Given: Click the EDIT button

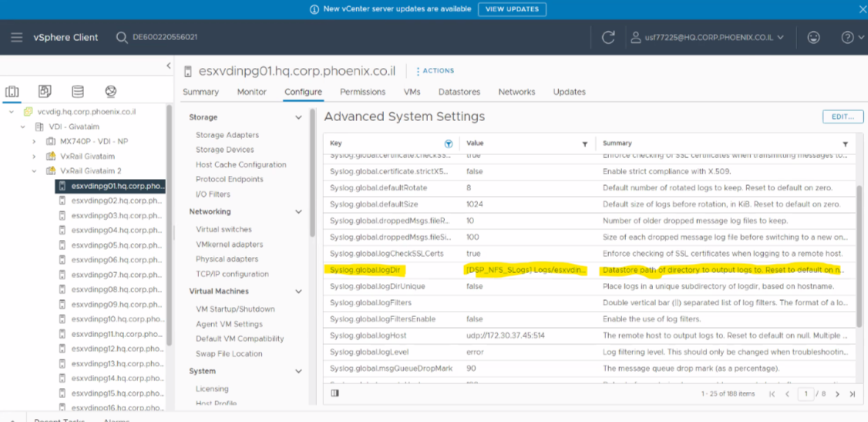Looking at the screenshot, I should coord(843,117).
